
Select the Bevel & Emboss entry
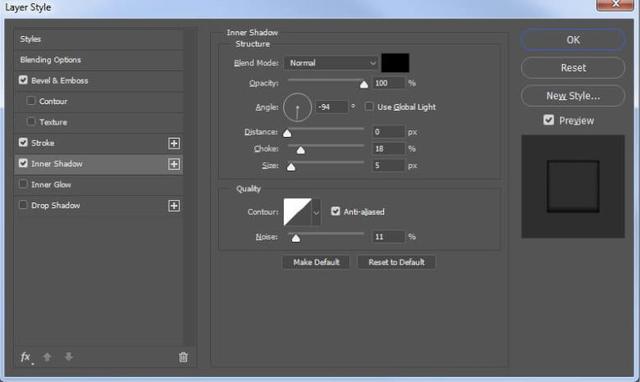coord(60,81)
